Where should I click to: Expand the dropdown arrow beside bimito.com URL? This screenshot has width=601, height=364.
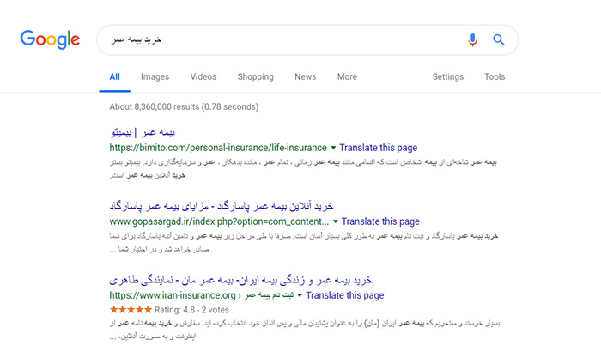(333, 148)
